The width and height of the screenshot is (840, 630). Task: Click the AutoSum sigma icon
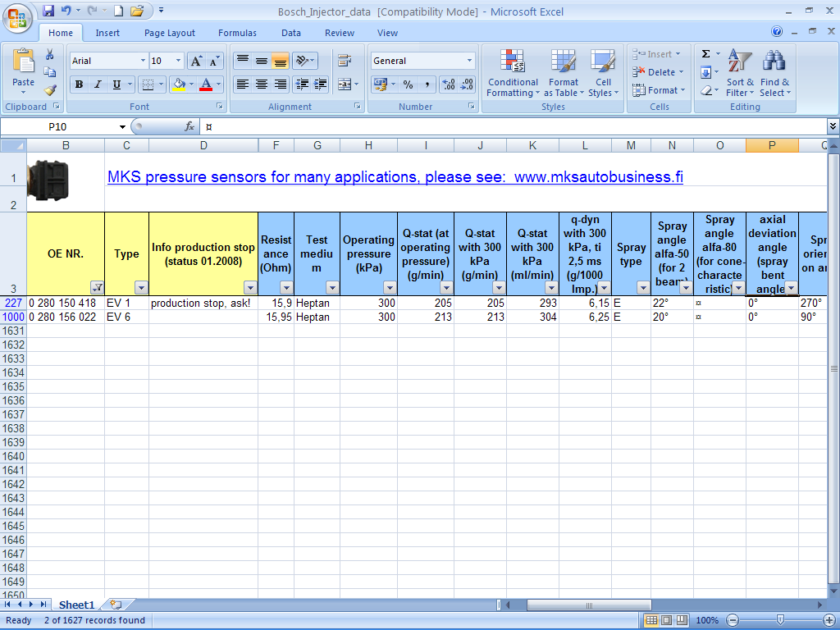pos(706,53)
